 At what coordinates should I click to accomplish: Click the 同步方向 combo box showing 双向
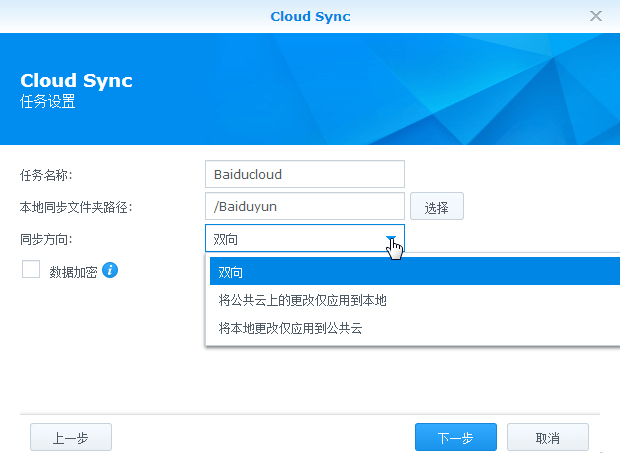(x=295, y=239)
